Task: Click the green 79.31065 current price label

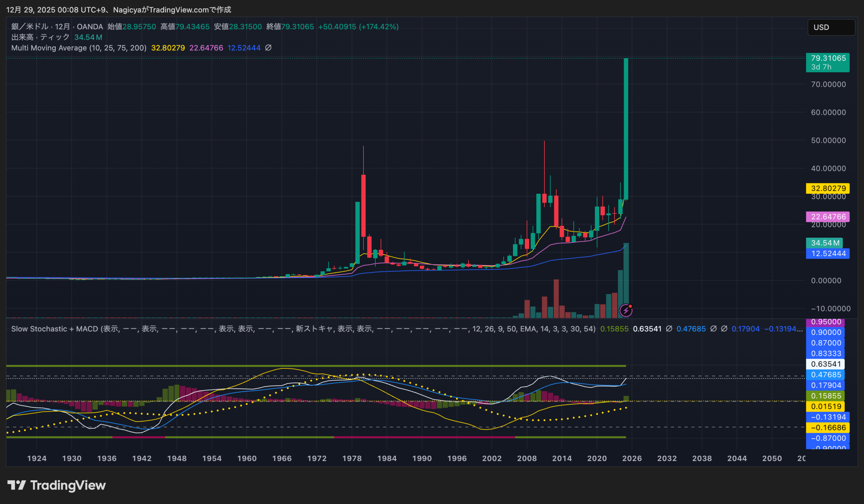Action: point(827,62)
